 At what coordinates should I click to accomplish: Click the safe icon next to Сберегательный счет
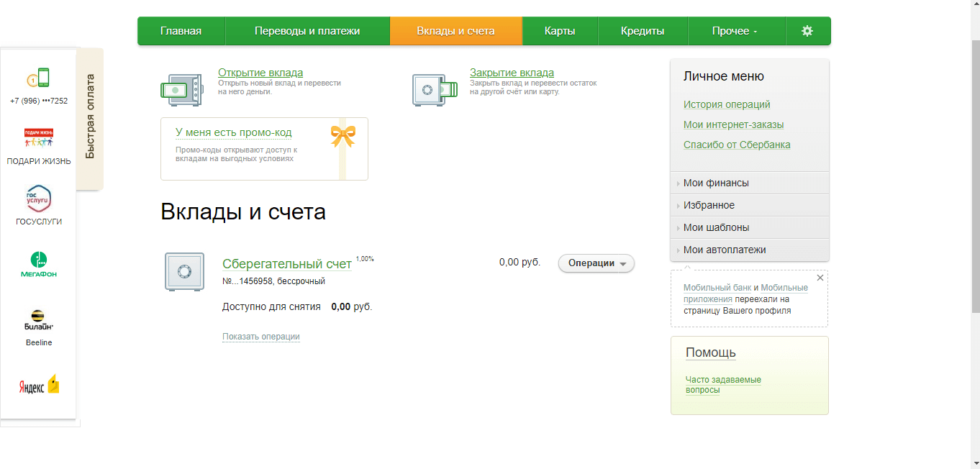tap(184, 272)
